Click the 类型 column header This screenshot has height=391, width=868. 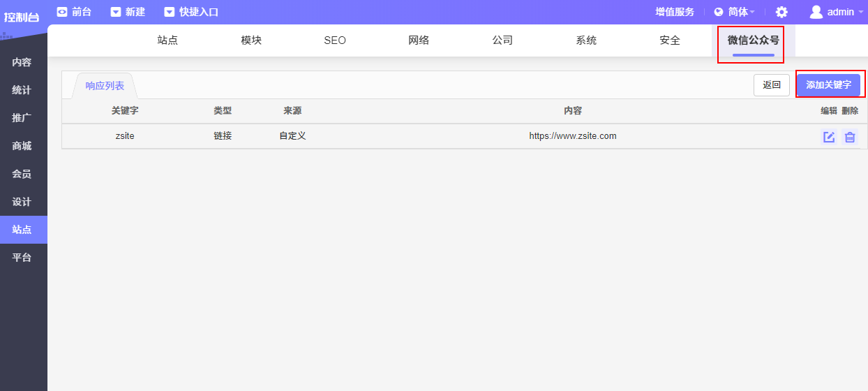tap(223, 111)
